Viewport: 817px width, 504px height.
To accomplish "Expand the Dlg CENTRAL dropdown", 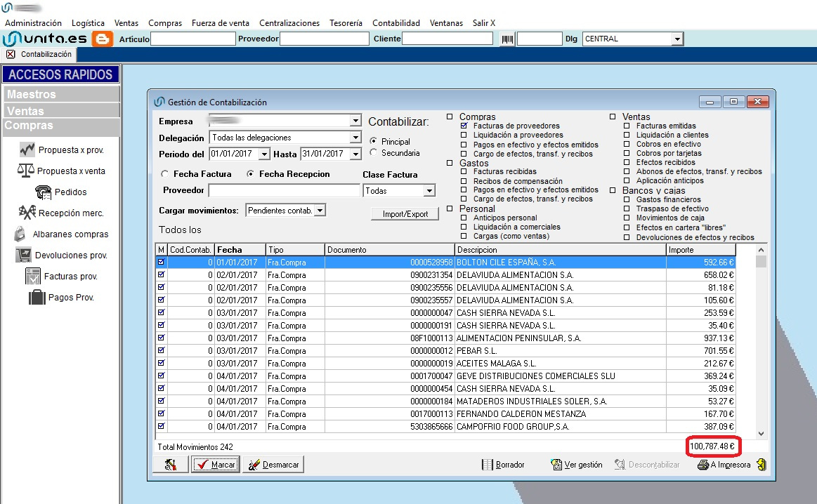I will [x=677, y=39].
